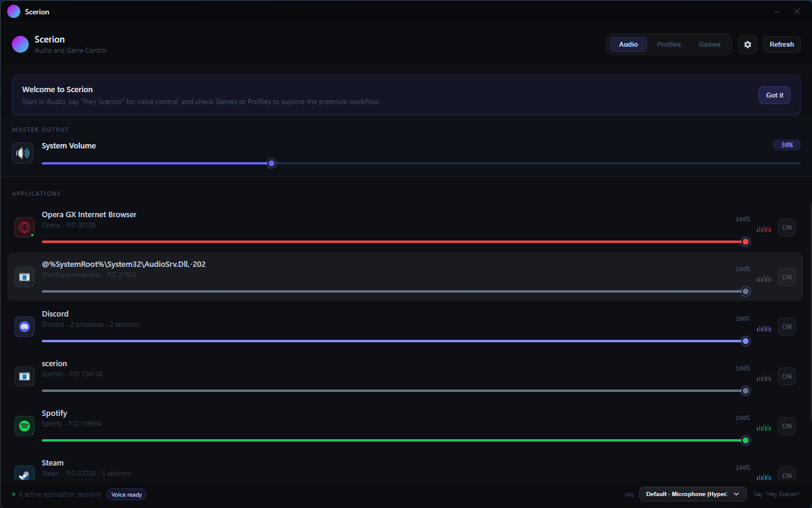Click the Spotify app icon
The image size is (812, 508).
[x=25, y=426]
